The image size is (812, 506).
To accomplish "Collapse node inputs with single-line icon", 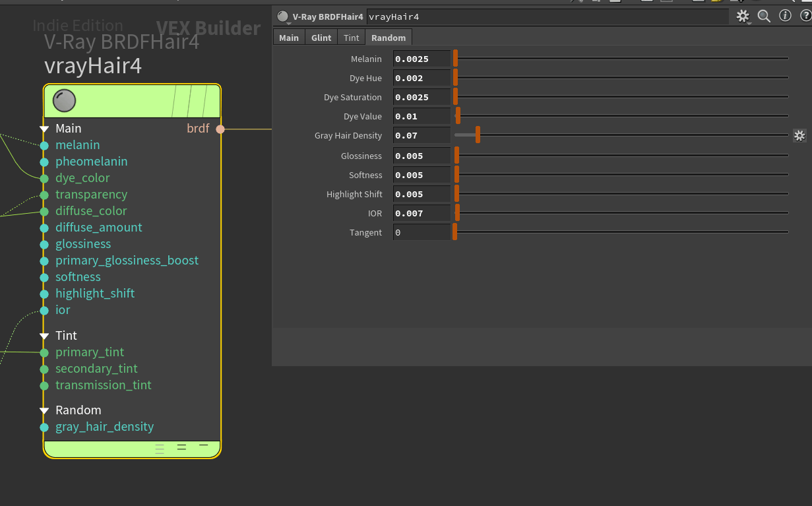I will pos(203,445).
